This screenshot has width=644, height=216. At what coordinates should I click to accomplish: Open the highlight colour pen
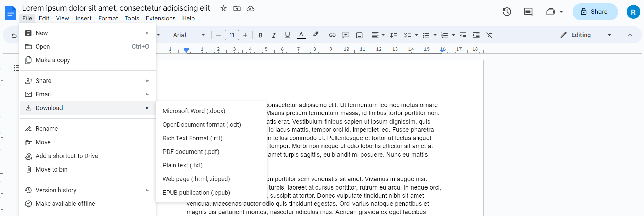tap(315, 35)
